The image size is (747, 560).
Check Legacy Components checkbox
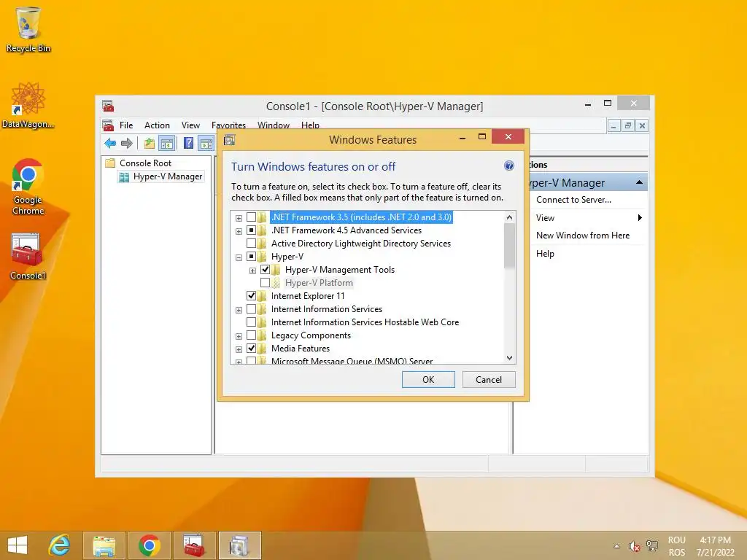[251, 335]
